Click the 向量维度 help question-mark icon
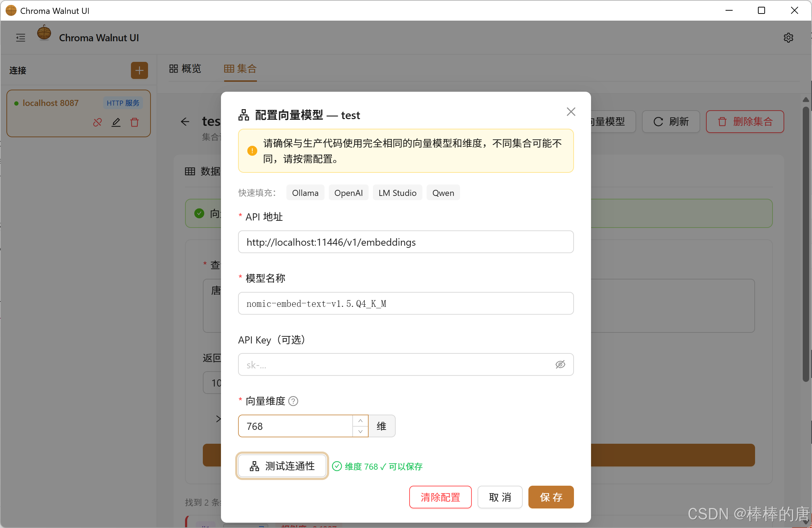This screenshot has height=528, width=812. [x=293, y=401]
